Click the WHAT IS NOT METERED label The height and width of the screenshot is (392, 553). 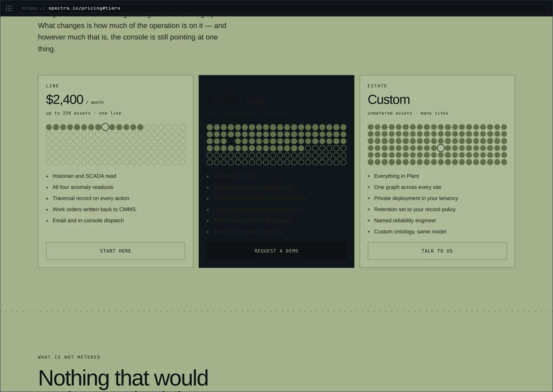coord(69,357)
